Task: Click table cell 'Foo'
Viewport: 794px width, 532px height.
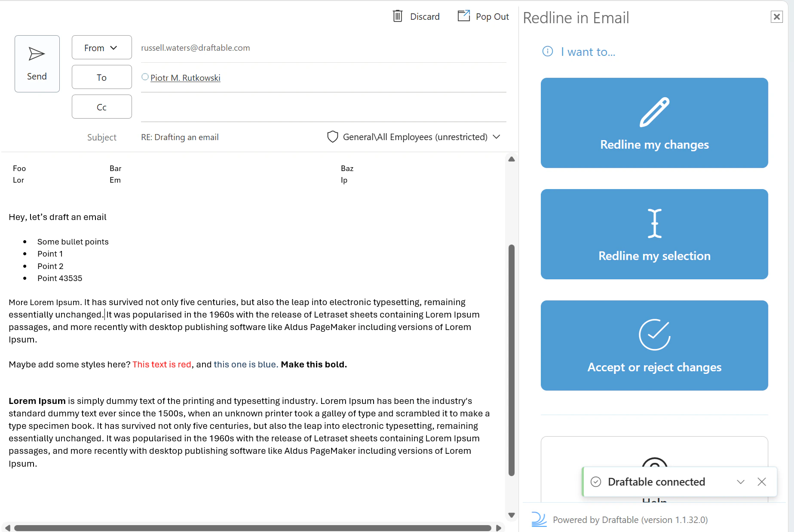Action: pyautogui.click(x=19, y=168)
